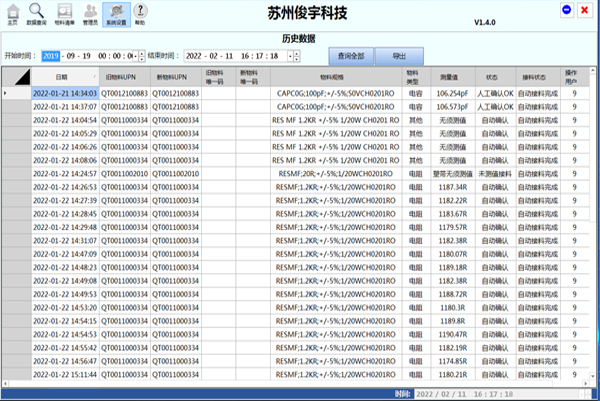Click the 测量值 column header
Viewport: 600px width, 401px height.
[x=453, y=77]
